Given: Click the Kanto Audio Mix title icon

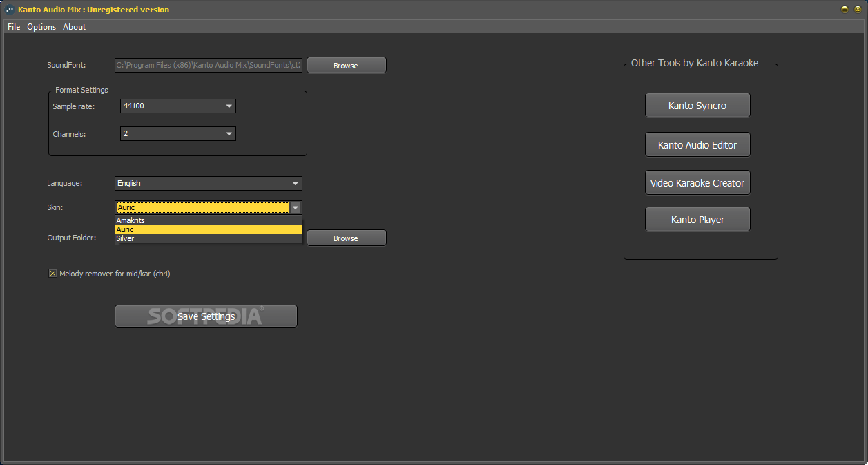Looking at the screenshot, I should [x=10, y=10].
